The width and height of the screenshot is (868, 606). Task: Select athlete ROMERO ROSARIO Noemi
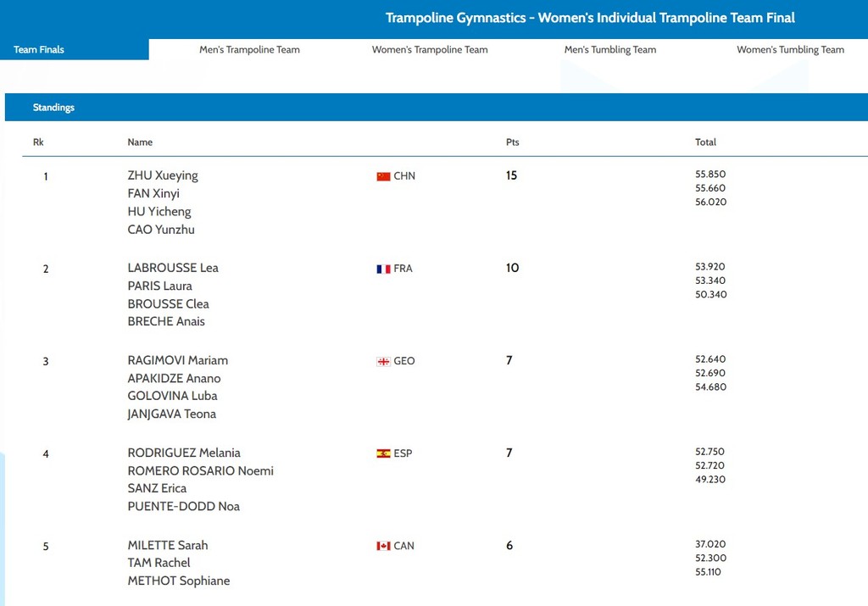(200, 470)
